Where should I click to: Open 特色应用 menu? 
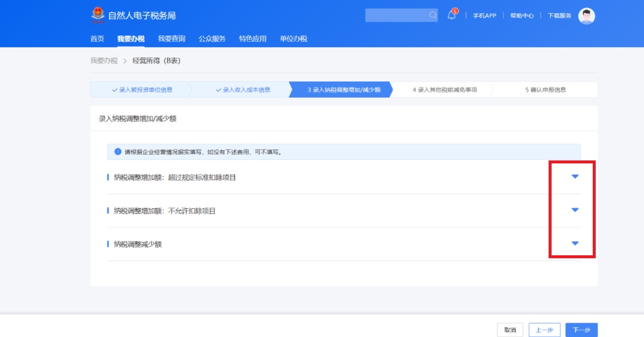coord(253,39)
